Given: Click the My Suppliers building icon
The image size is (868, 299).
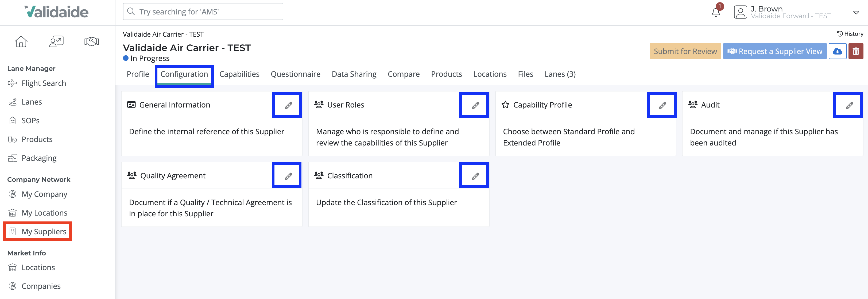Looking at the screenshot, I should point(13,231).
